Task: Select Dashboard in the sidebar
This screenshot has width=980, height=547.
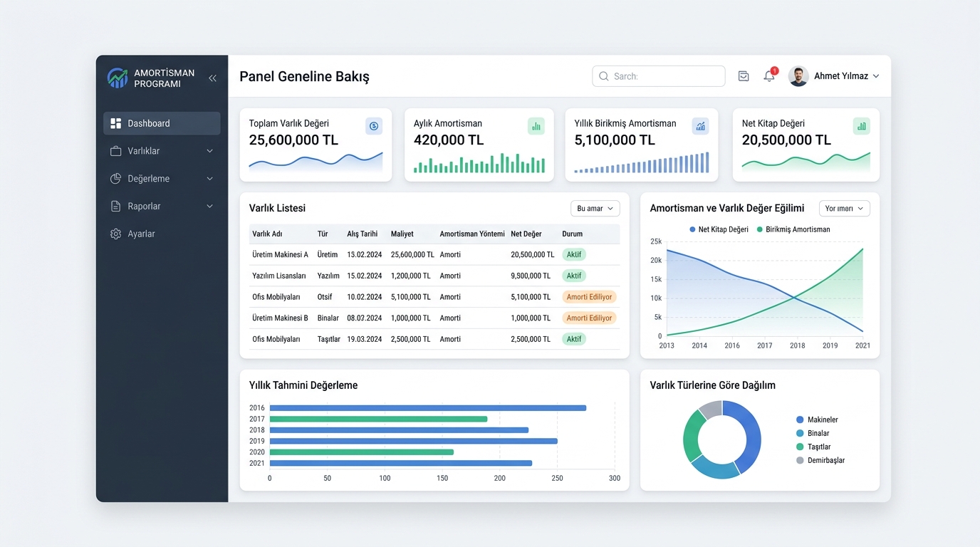Action: [x=162, y=123]
